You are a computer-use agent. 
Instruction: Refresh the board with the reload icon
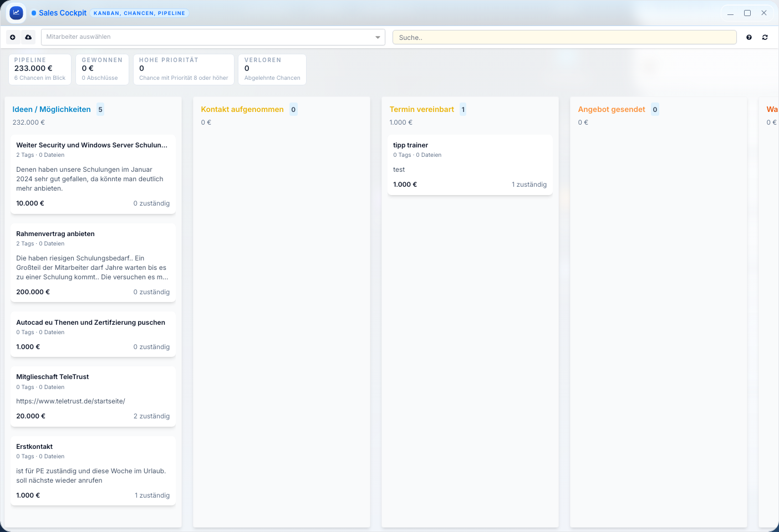tap(765, 37)
